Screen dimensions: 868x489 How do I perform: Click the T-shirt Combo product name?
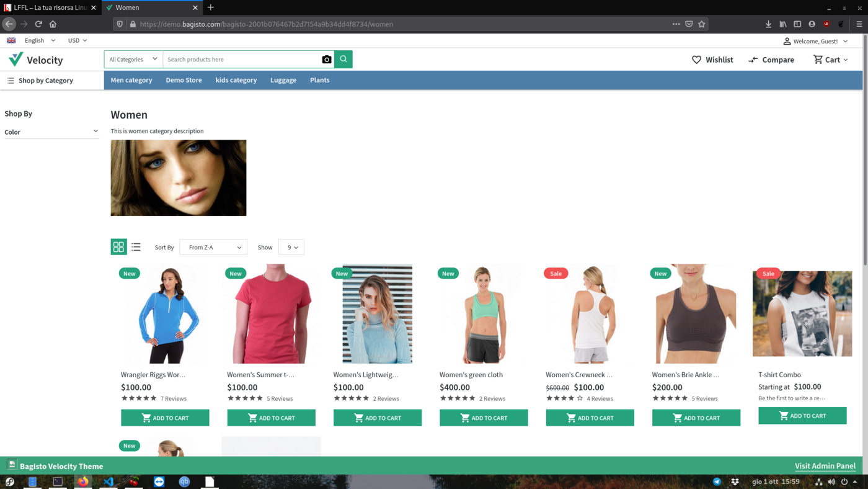tap(779, 375)
